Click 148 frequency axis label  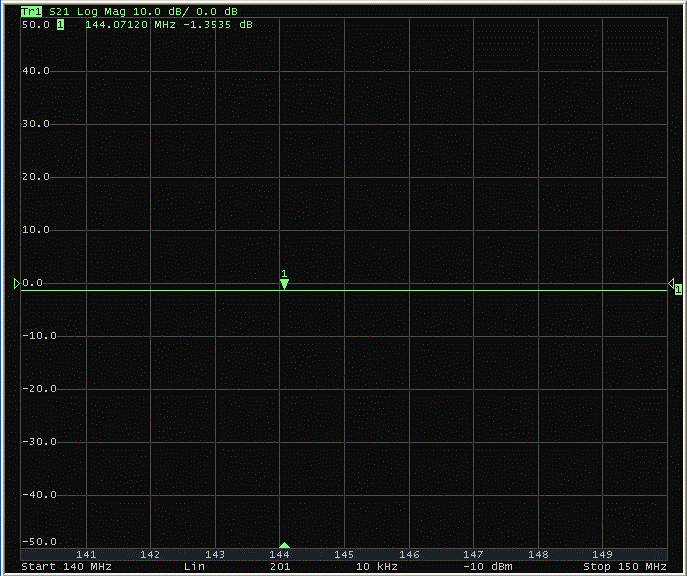538,555
